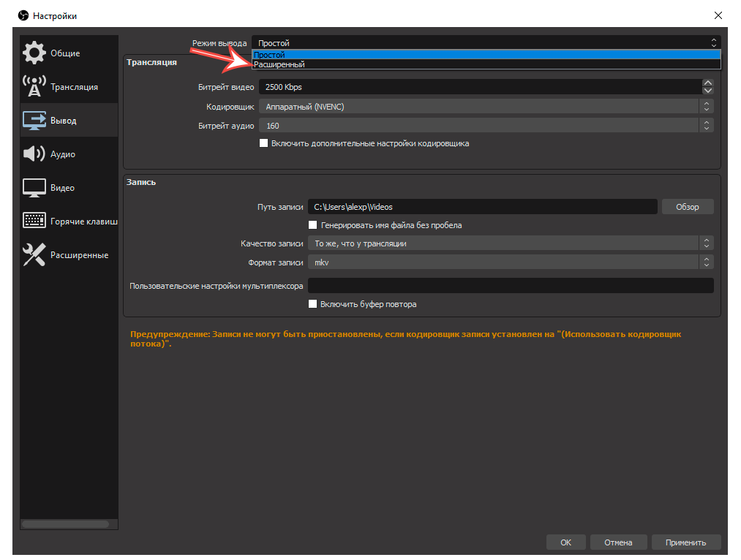Click the Обзор browse button
The height and width of the screenshot is (560, 741).
[x=687, y=207]
